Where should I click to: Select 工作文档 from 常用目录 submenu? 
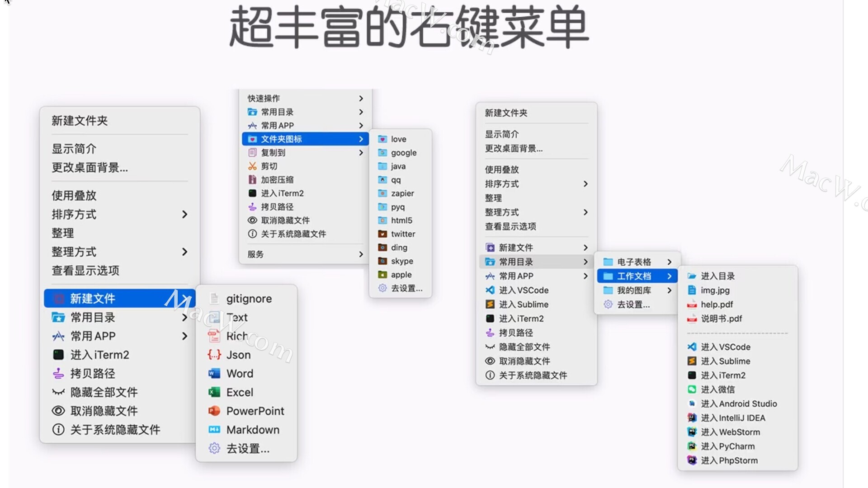(x=634, y=276)
